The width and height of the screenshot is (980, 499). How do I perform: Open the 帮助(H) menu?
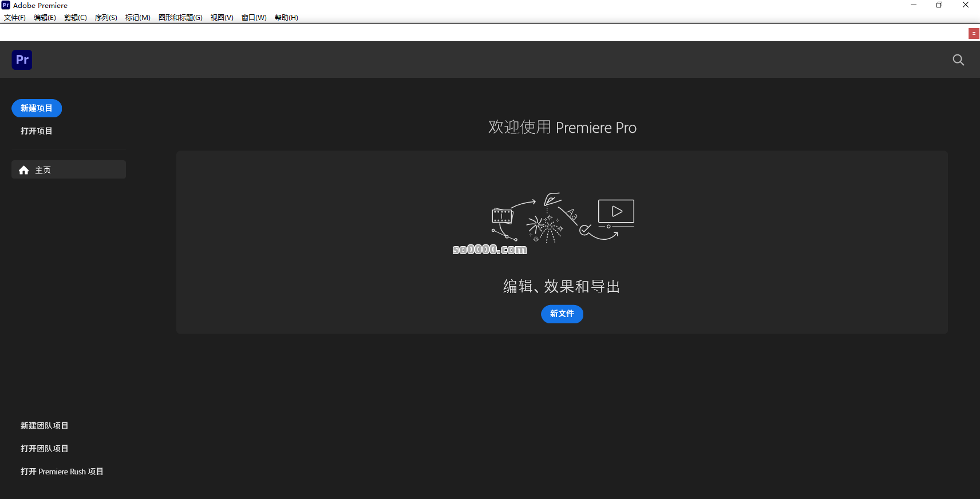(x=286, y=18)
